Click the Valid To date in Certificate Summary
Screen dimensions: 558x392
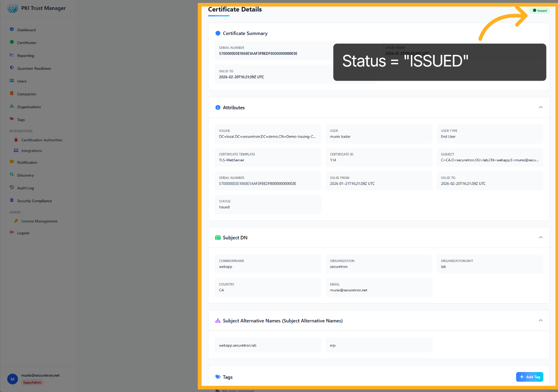coord(242,77)
